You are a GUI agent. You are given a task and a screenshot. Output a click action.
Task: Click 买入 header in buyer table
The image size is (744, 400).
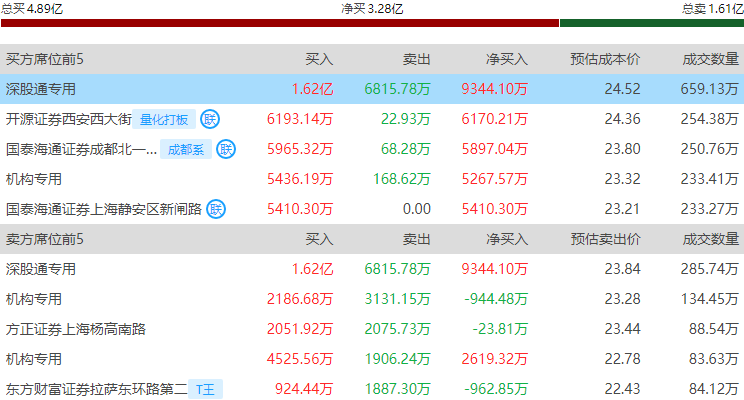point(319,59)
